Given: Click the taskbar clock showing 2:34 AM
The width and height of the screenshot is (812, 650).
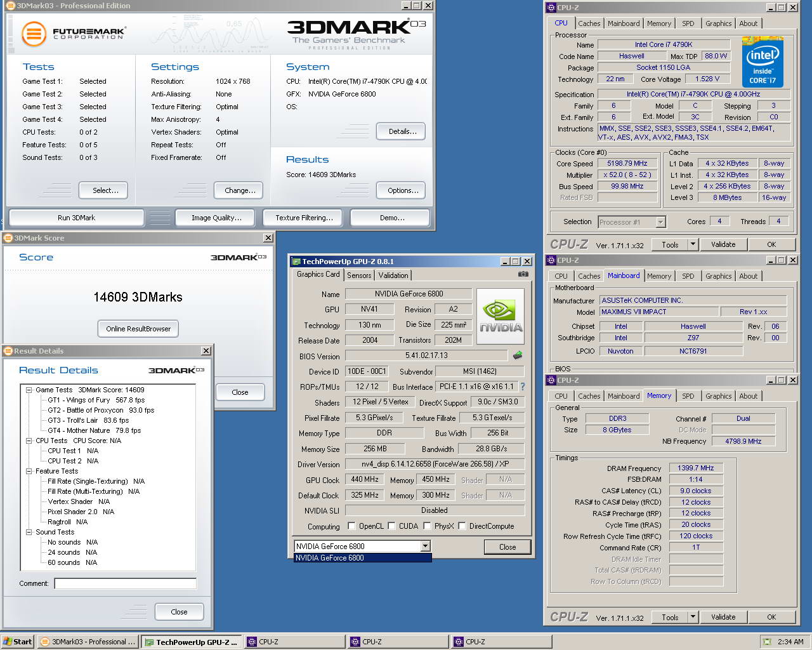Looking at the screenshot, I should coord(790,642).
